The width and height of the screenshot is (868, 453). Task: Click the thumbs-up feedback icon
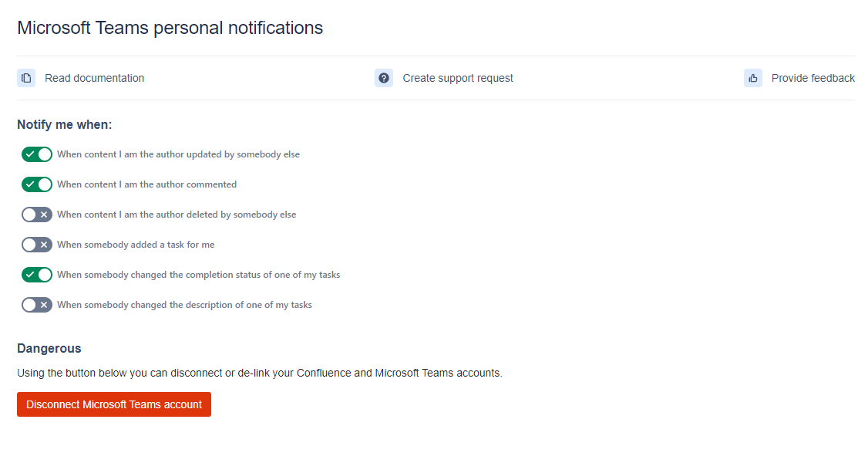753,78
